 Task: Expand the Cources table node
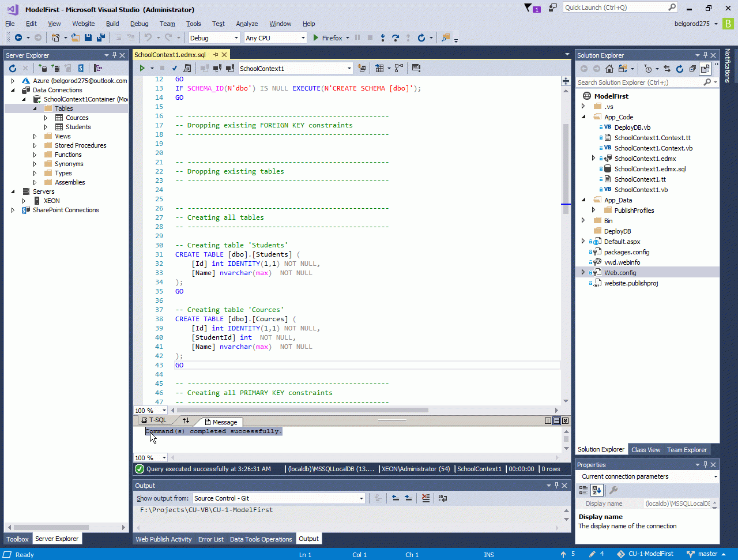point(46,118)
